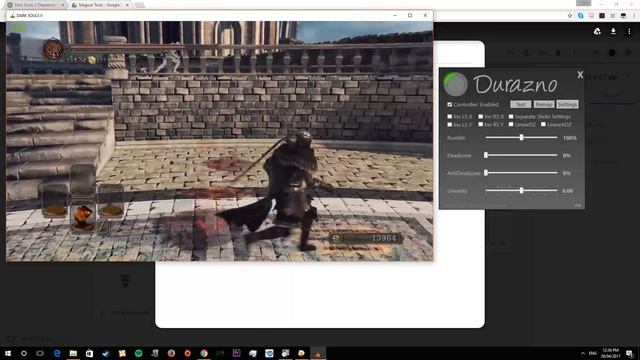Open Microsoft Store from the taskbar

pyautogui.click(x=89, y=353)
